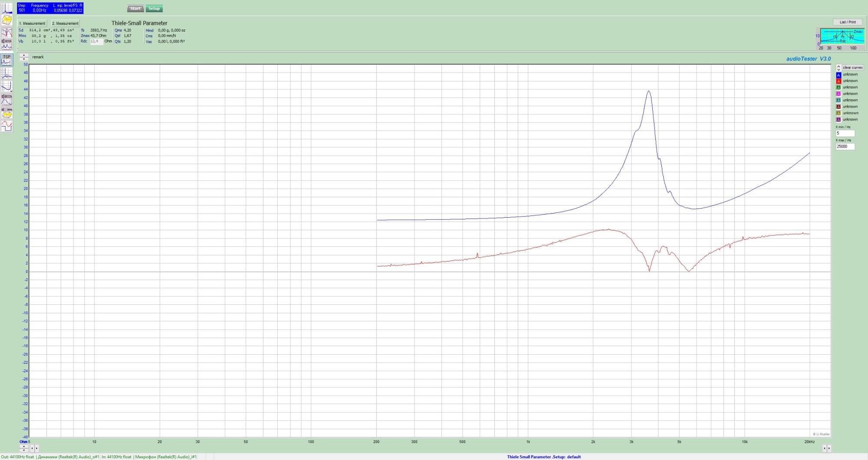
Task: Toggle the magenta A curve slot
Action: click(838, 94)
